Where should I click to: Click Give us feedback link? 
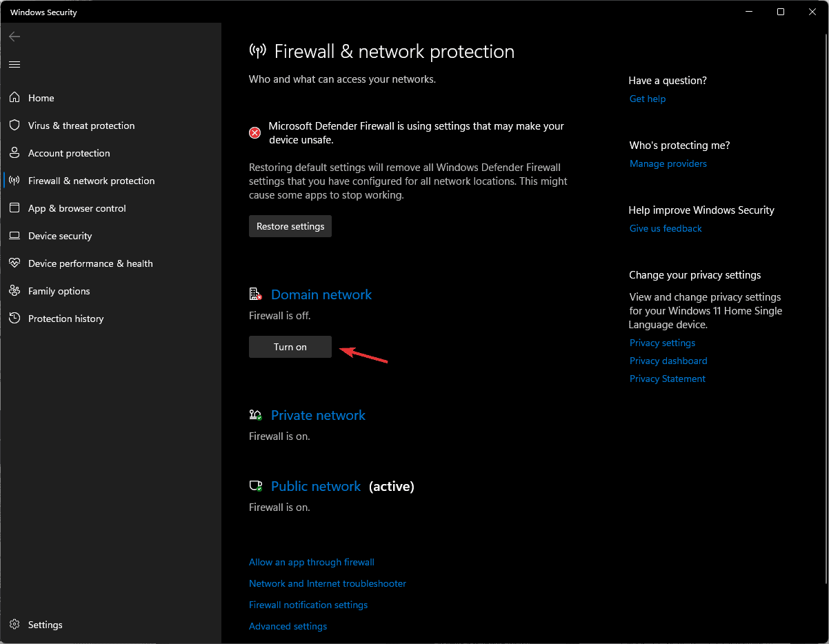[666, 228]
